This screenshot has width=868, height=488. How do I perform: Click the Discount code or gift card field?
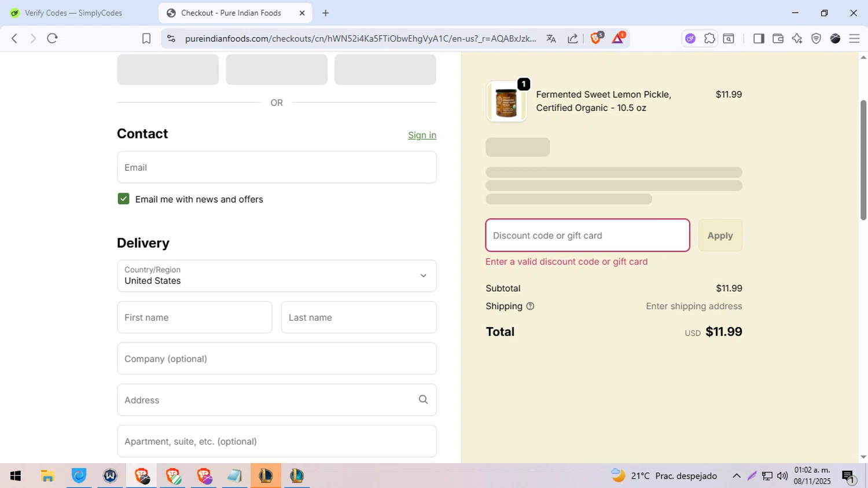point(587,235)
